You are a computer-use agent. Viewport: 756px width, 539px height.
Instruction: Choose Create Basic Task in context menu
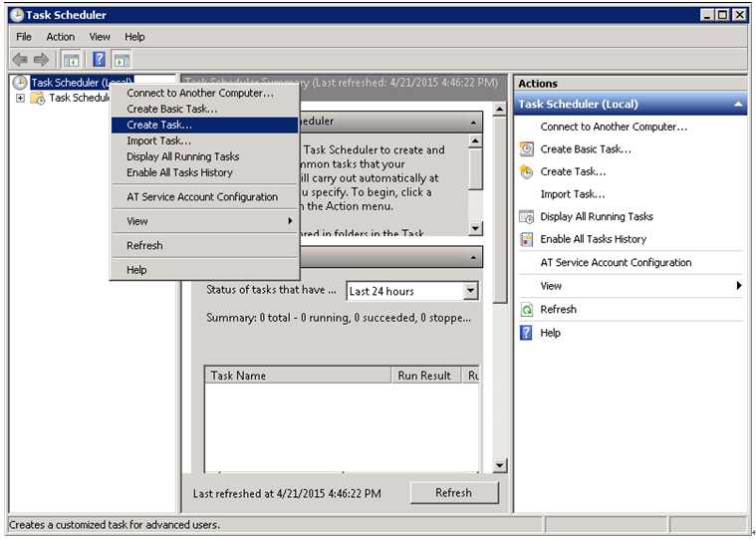pyautogui.click(x=204, y=109)
